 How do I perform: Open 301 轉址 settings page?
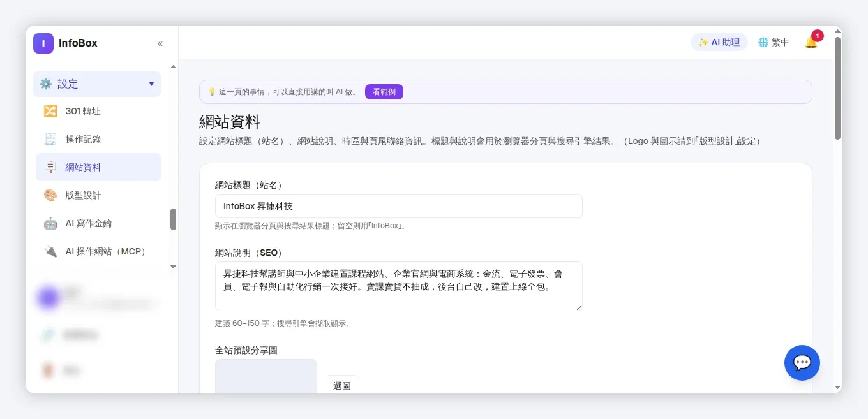(x=98, y=111)
